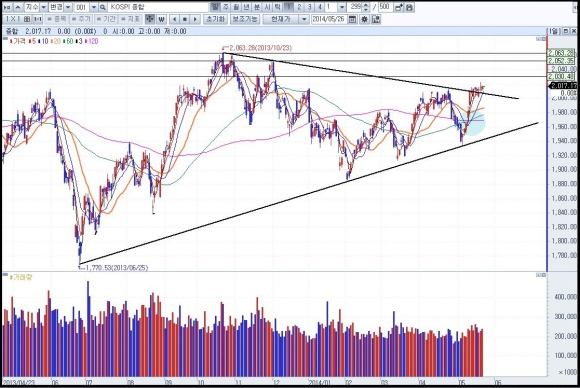The height and width of the screenshot is (388, 580).
Task: Expand the 현재가 dropdown arrow
Action: (304, 19)
